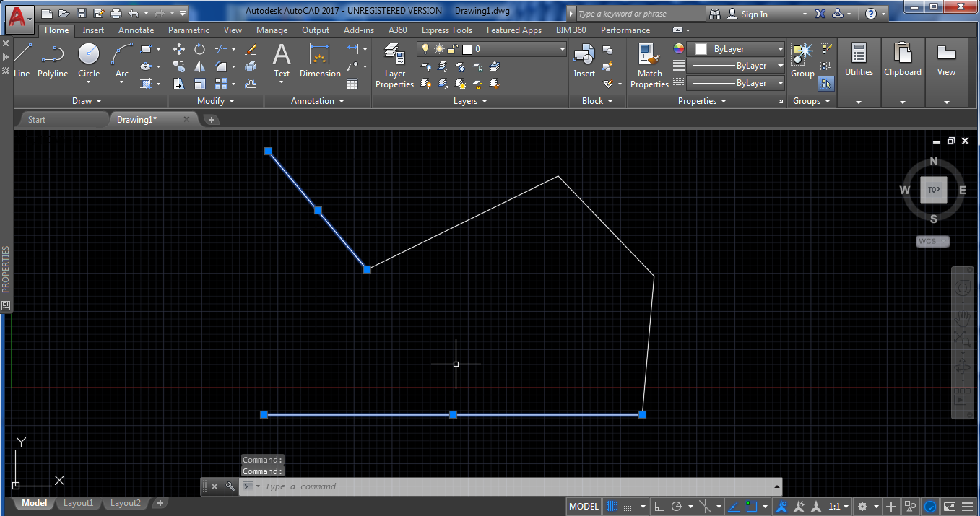This screenshot has height=516, width=980.
Task: Click the white layer 0 color swatch
Action: (467, 49)
